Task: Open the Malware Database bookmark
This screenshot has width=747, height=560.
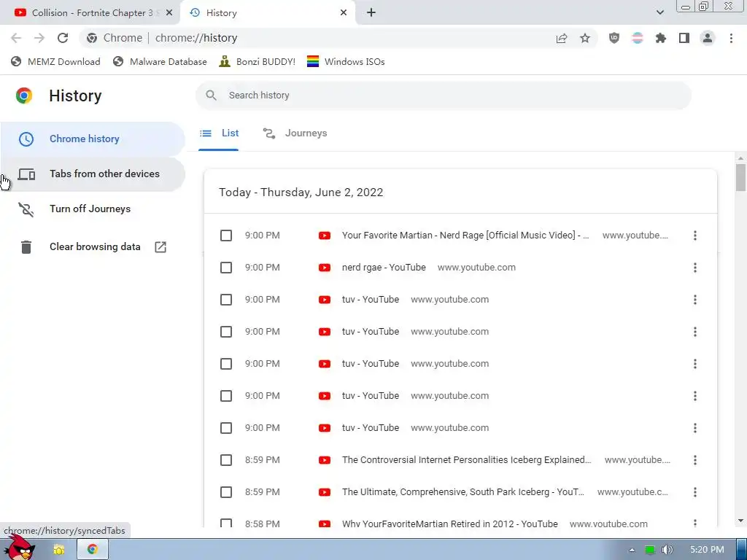Action: pos(160,62)
